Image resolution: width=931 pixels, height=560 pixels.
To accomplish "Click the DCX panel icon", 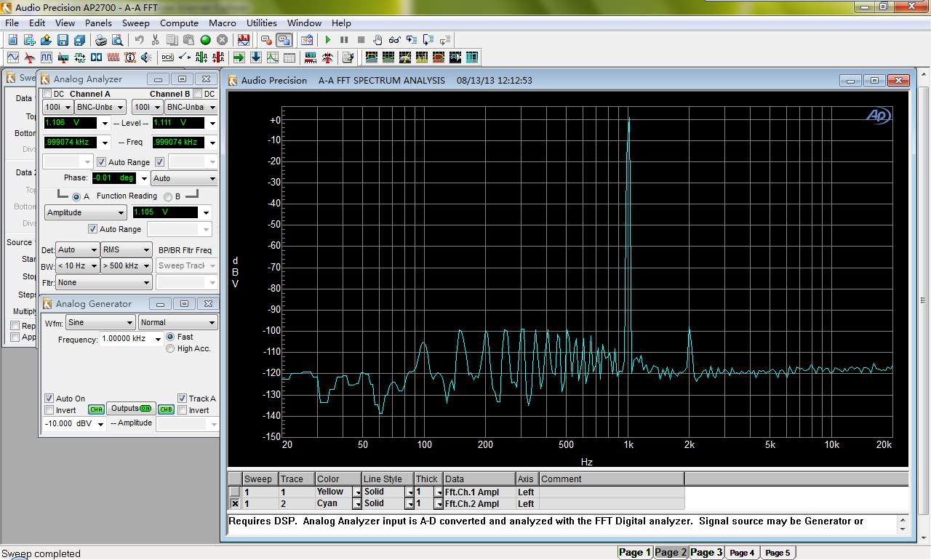I will pos(167,57).
